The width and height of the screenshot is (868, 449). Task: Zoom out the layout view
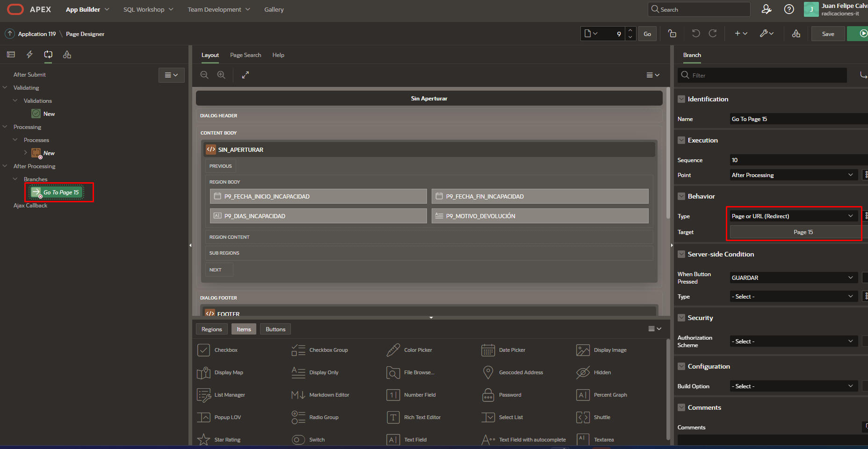click(x=204, y=75)
